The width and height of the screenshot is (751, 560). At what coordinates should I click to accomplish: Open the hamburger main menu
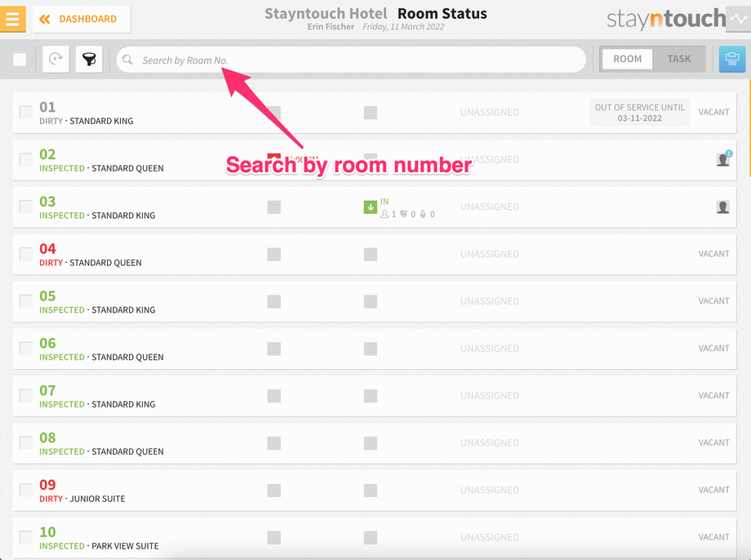coord(12,19)
